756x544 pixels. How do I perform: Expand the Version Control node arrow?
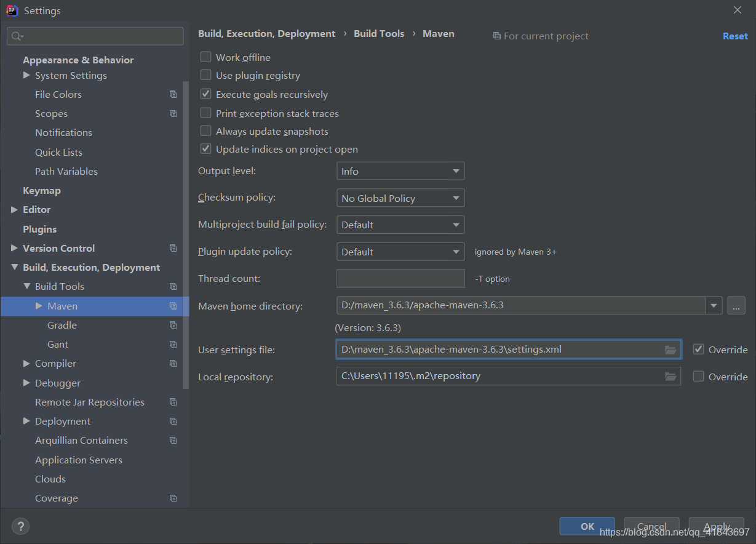(x=14, y=248)
